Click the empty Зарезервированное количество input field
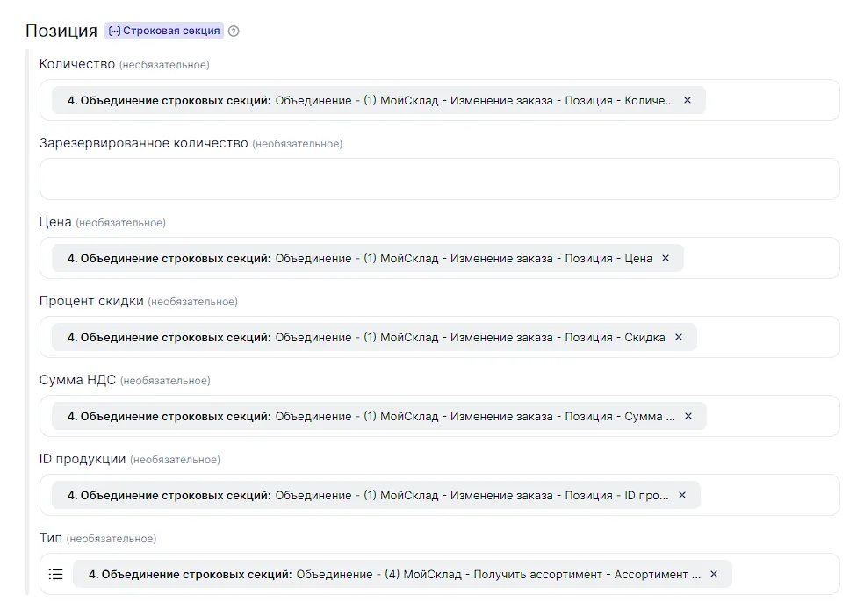Viewport: 864px width, 616px height. [439, 179]
